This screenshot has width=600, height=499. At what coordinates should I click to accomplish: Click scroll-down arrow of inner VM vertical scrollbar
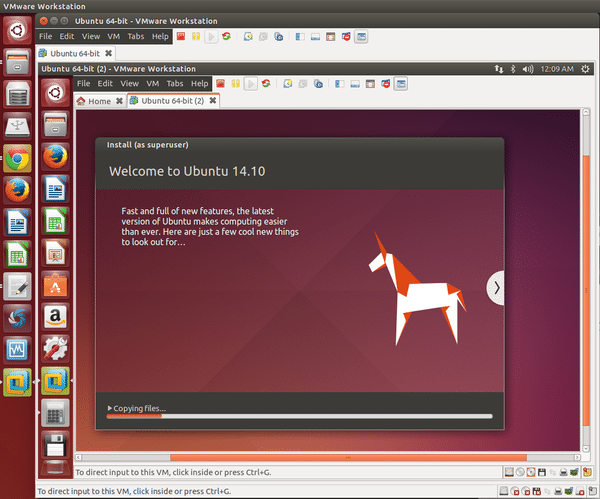[x=586, y=448]
